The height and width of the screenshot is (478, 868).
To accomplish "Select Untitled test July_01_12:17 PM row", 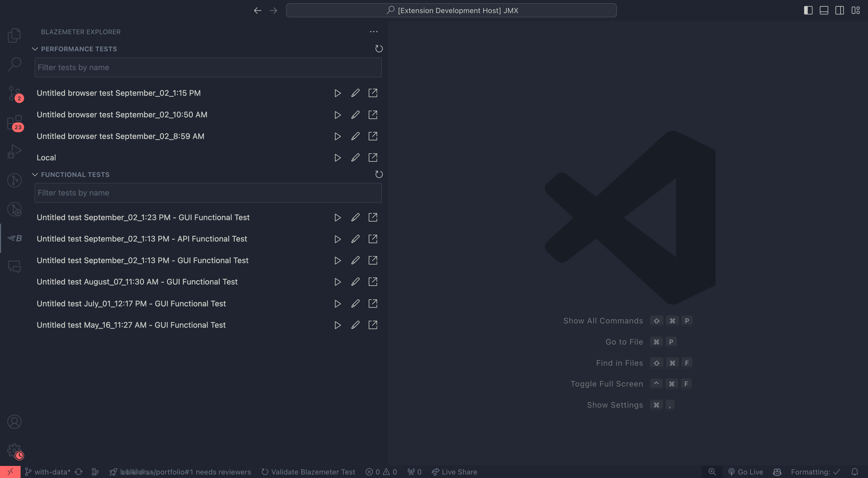I will 131,304.
